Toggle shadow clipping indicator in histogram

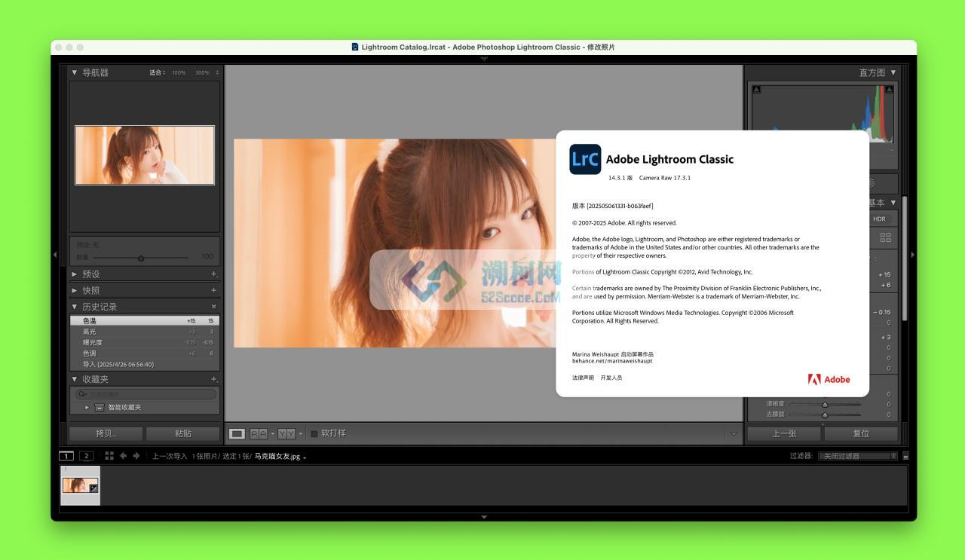(x=757, y=90)
